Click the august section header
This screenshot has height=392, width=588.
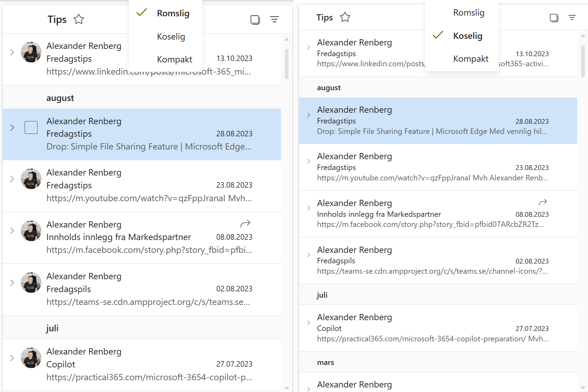[60, 97]
